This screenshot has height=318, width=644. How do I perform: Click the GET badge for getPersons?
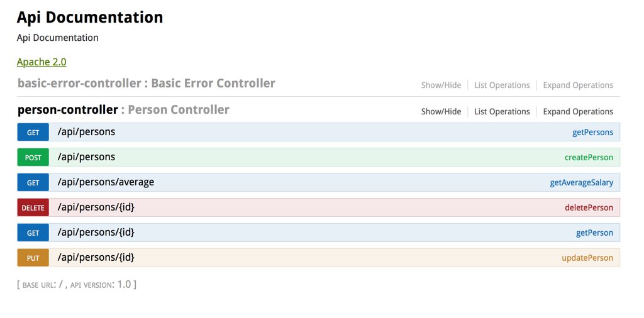33,133
